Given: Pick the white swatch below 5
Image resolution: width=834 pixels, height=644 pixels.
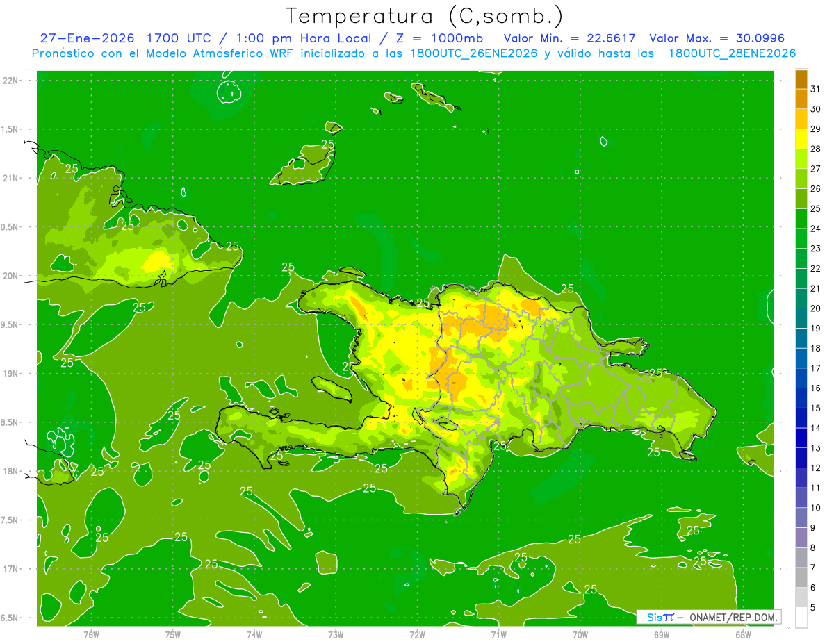Looking at the screenshot, I should pos(801,618).
